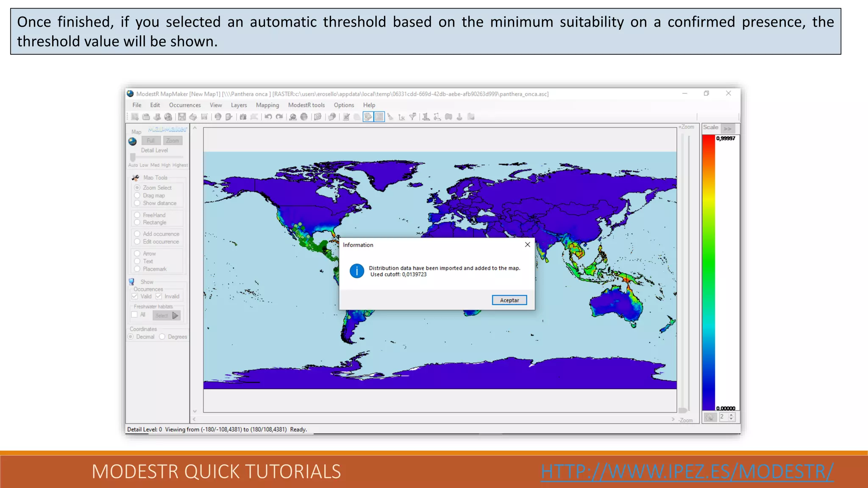Click the Detail Level slider handle

tap(133, 158)
